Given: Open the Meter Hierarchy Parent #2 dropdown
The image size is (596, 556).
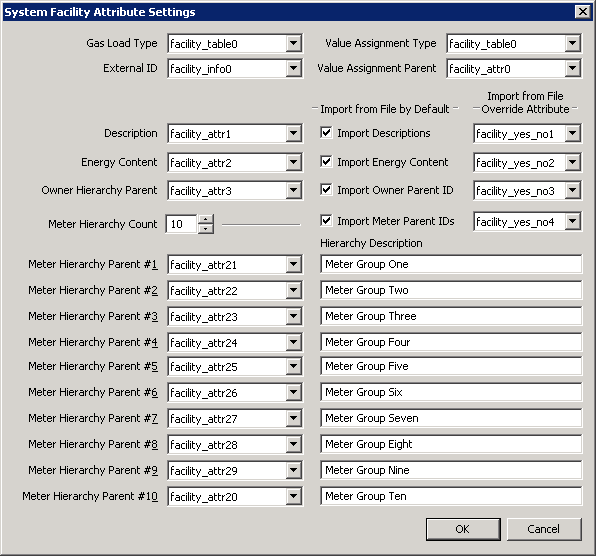Looking at the screenshot, I should [293, 290].
